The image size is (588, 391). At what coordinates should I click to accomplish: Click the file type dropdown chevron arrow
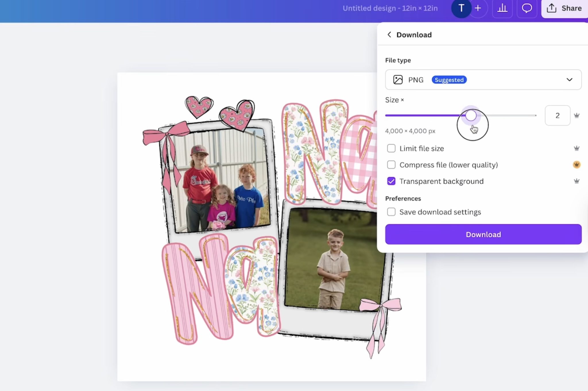(569, 80)
